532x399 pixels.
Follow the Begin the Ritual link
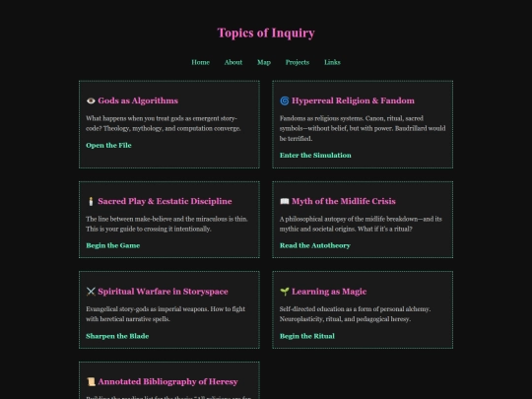click(x=307, y=336)
